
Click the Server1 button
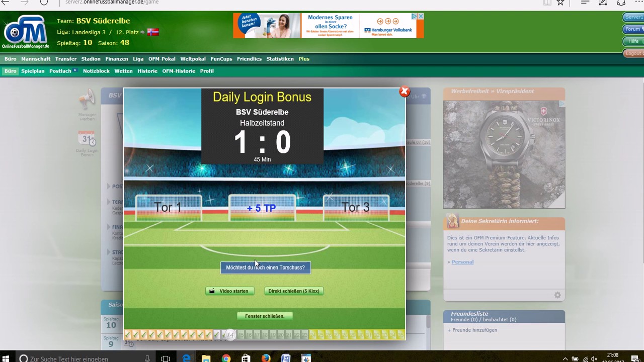[x=633, y=17]
